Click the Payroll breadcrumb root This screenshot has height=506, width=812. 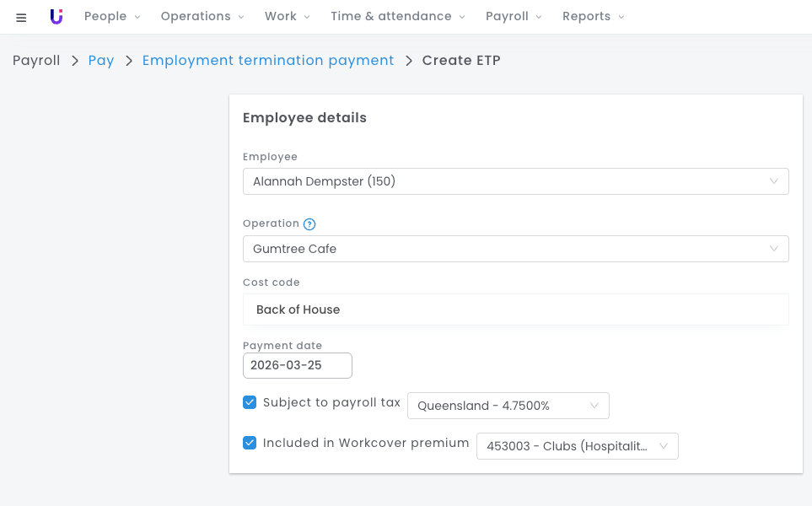[36, 61]
